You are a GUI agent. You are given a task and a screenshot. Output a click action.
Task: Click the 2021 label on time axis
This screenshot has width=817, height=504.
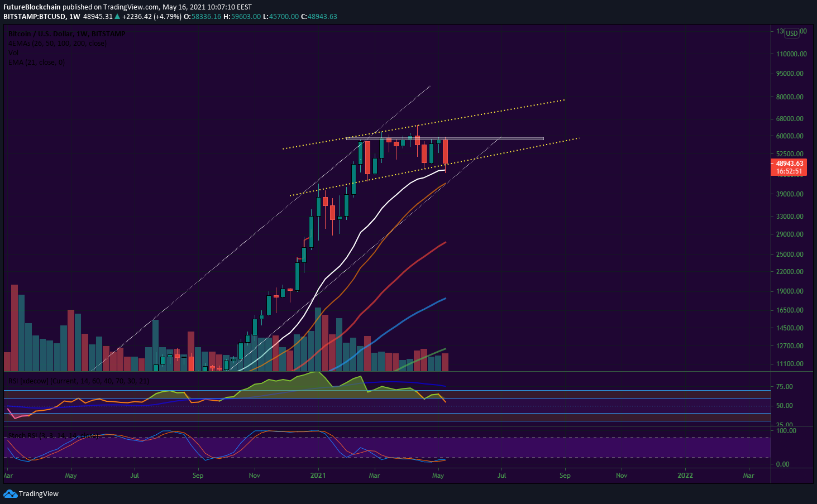(x=318, y=476)
